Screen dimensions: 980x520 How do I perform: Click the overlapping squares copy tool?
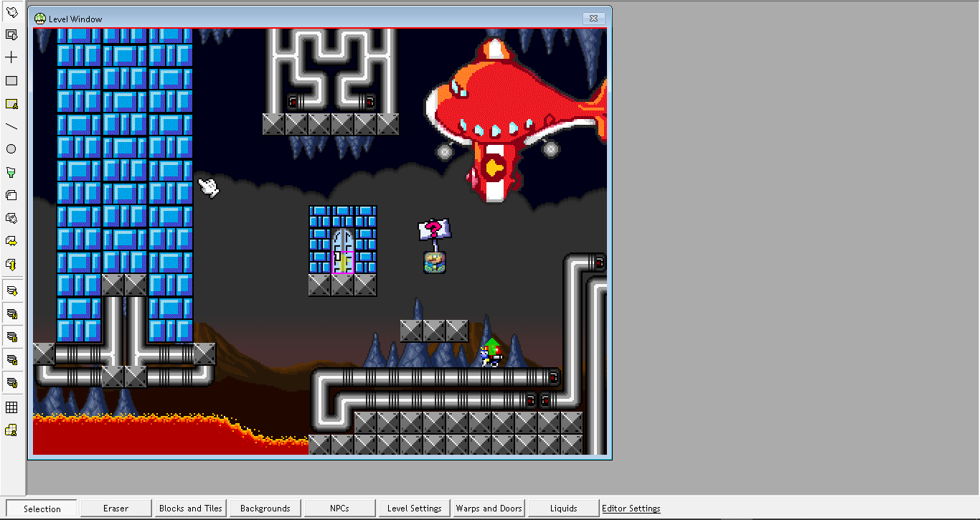coord(11,196)
